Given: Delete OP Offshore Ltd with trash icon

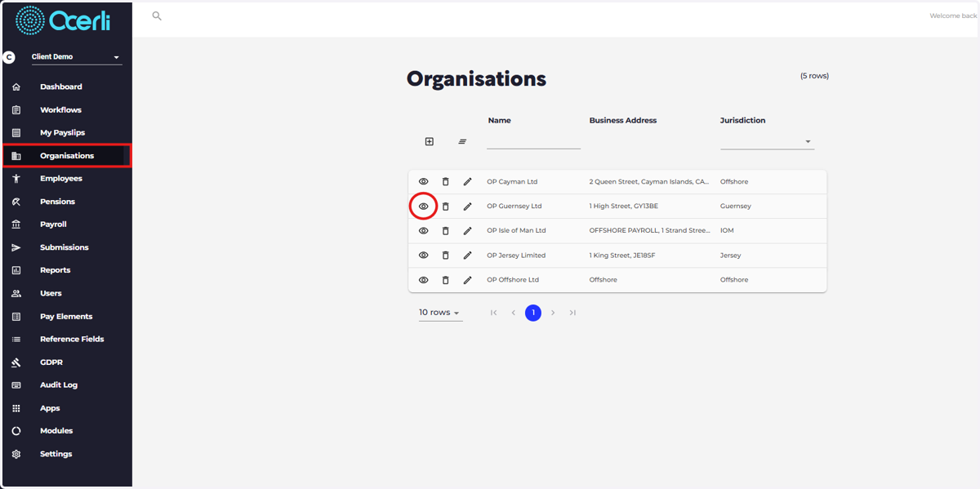Looking at the screenshot, I should [x=446, y=280].
